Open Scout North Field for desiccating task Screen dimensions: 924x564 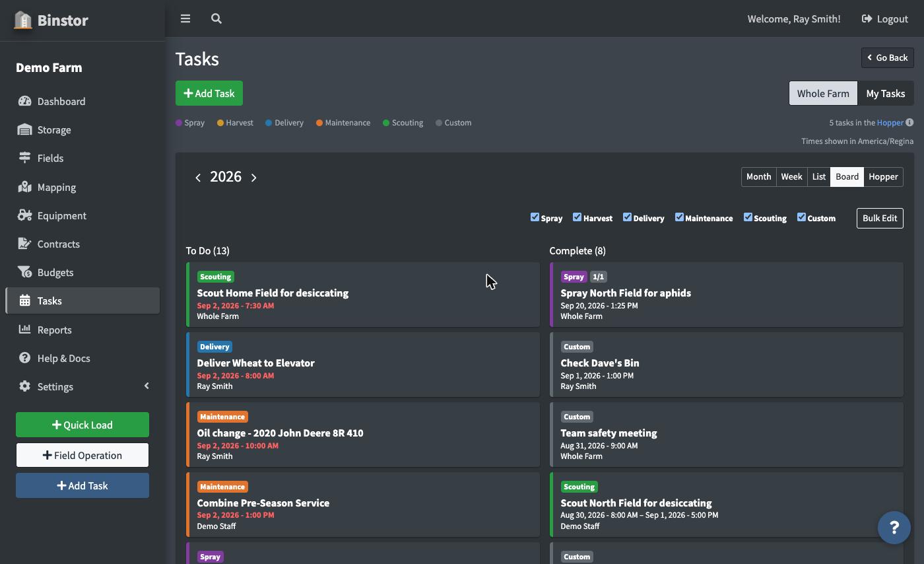pos(727,505)
